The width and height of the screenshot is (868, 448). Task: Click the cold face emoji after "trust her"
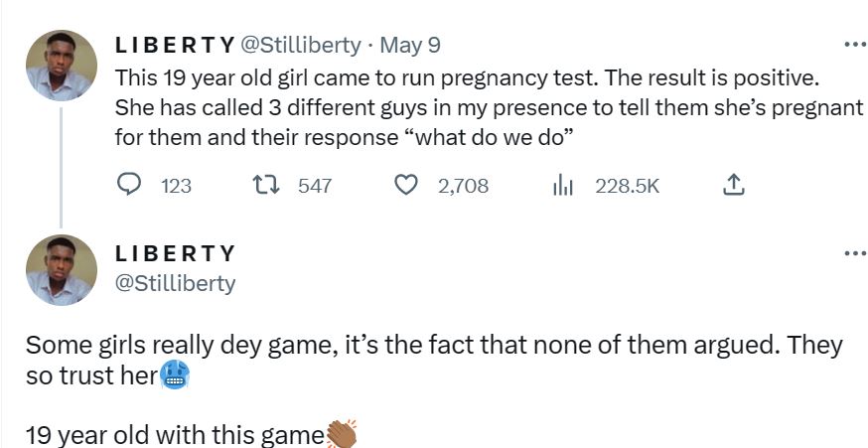point(175,375)
